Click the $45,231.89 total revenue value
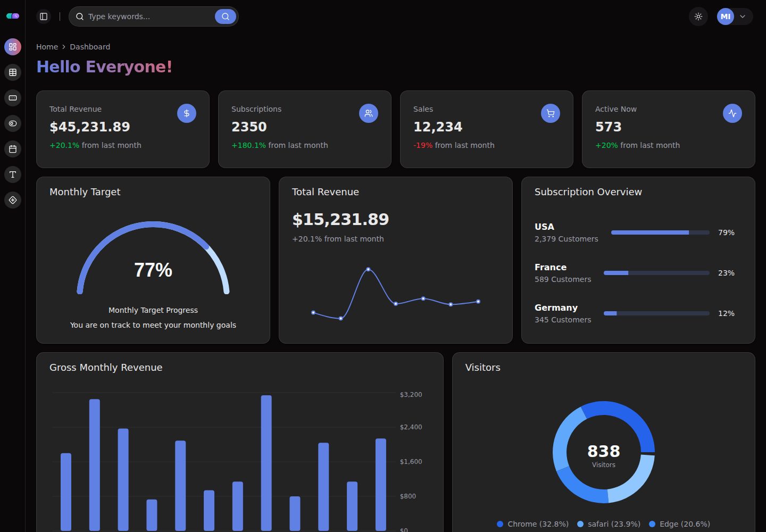766x532 pixels. tap(90, 127)
